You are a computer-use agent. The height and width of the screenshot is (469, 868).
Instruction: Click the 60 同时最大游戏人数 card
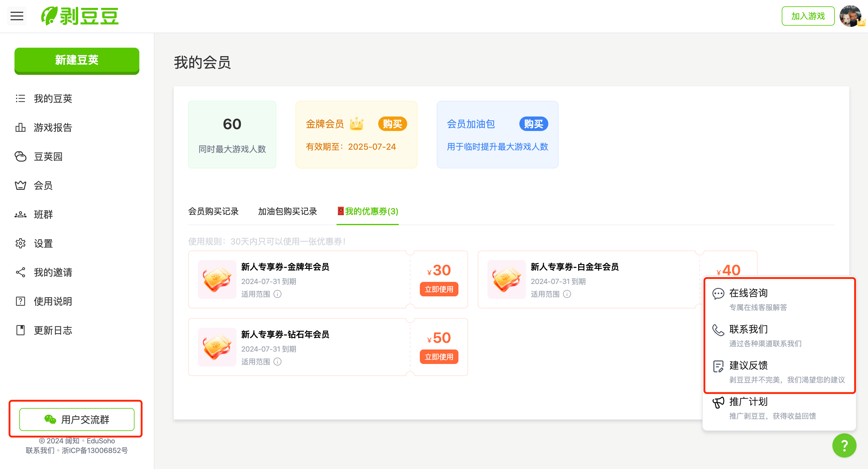pos(232,135)
